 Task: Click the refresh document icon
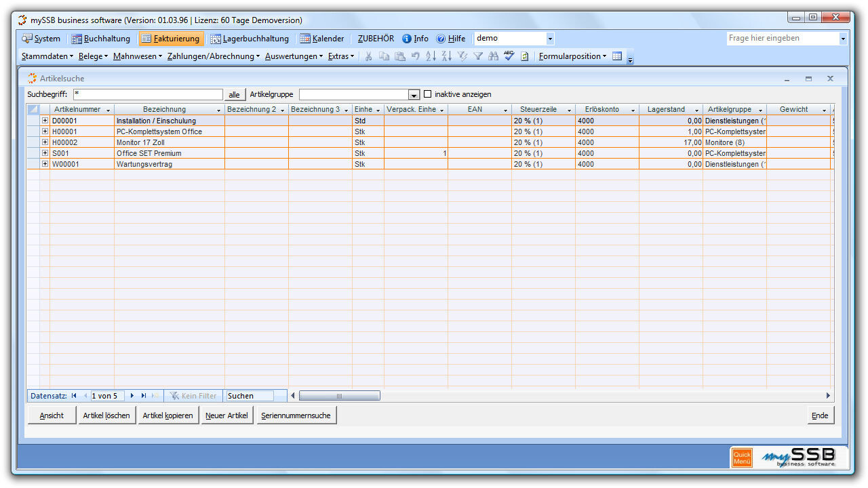pos(525,56)
